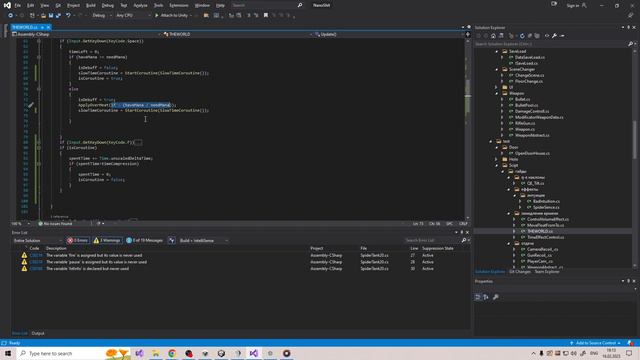Viewport: 640px width, 360px height.
Task: Click the Solution Explorer vertical scrollbar
Action: 635,140
